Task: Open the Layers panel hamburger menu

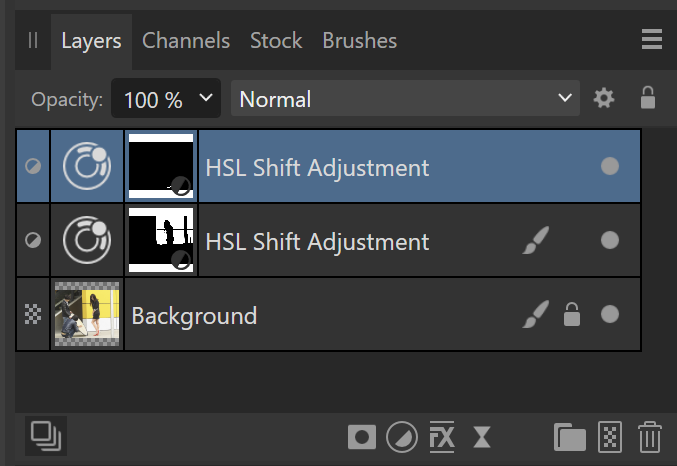Action: (x=651, y=40)
